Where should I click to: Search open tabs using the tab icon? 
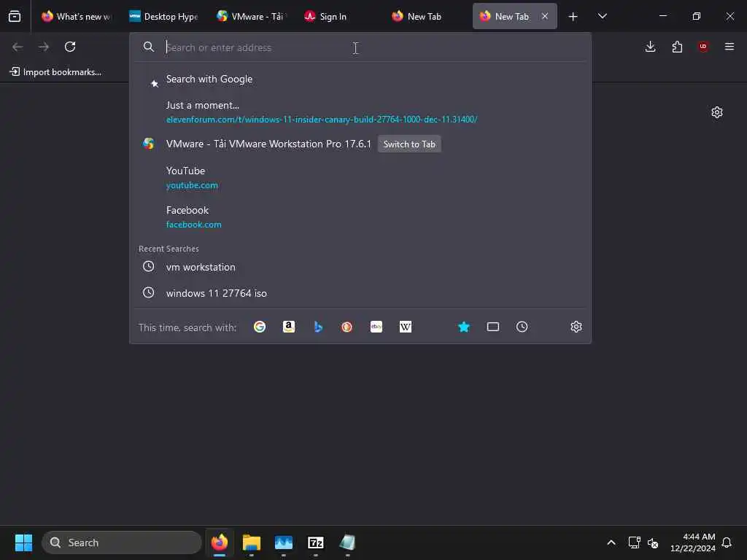coord(493,327)
